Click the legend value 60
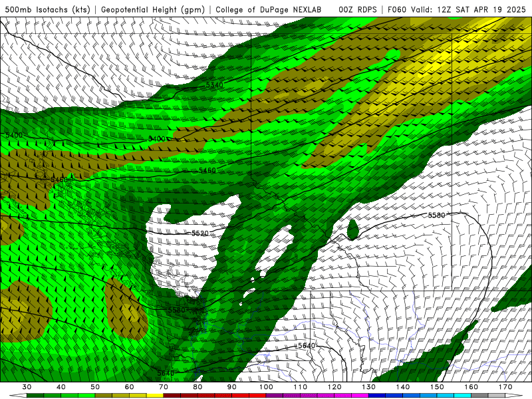This screenshot has width=532, height=399. [x=129, y=387]
